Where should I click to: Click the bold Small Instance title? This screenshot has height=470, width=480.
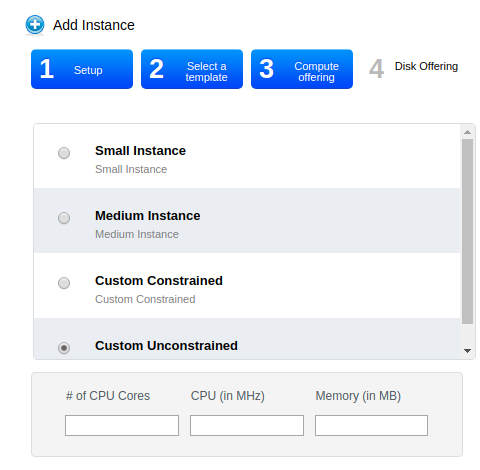pyautogui.click(x=140, y=151)
